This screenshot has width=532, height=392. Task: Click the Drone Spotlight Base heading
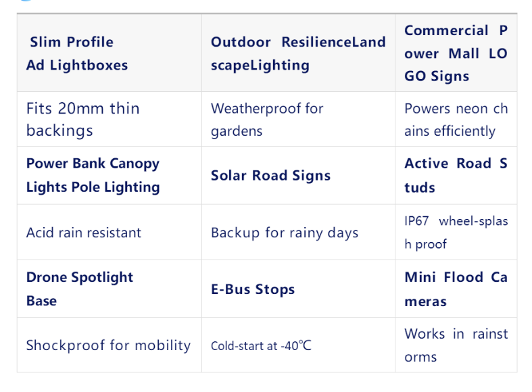pyautogui.click(x=80, y=289)
